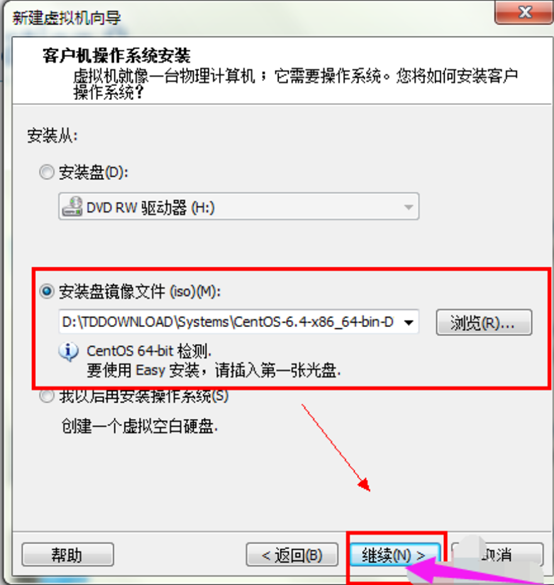Choose 我以后再安装操作系统 radio option
Screen dimensions: 554x585
47,396
